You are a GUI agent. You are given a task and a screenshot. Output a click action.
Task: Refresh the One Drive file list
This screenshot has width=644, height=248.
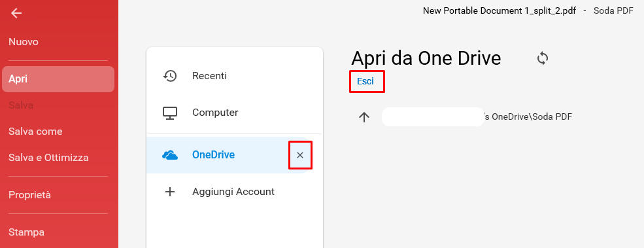click(543, 58)
